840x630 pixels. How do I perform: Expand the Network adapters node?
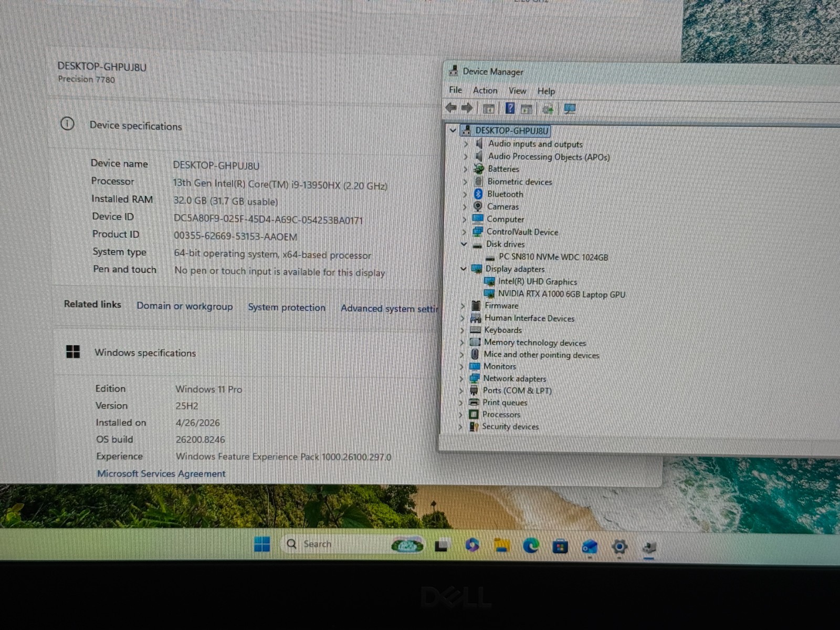coord(461,379)
